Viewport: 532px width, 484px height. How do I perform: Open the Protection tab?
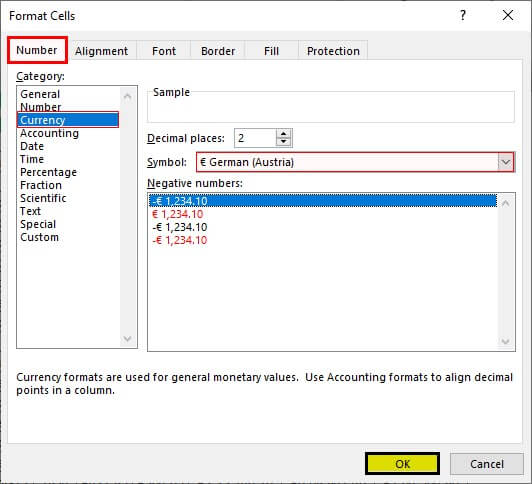333,51
